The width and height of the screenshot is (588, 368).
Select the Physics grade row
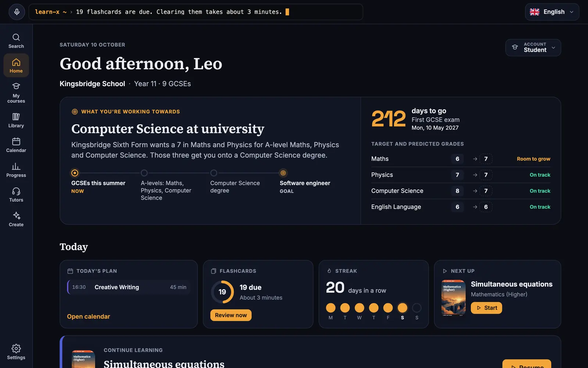click(x=460, y=175)
